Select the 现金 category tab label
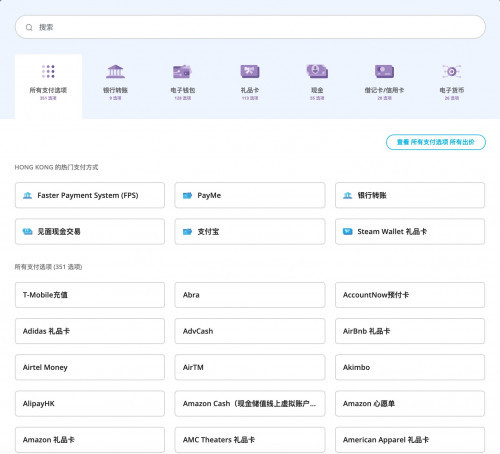The height and width of the screenshot is (454, 500). (x=317, y=90)
